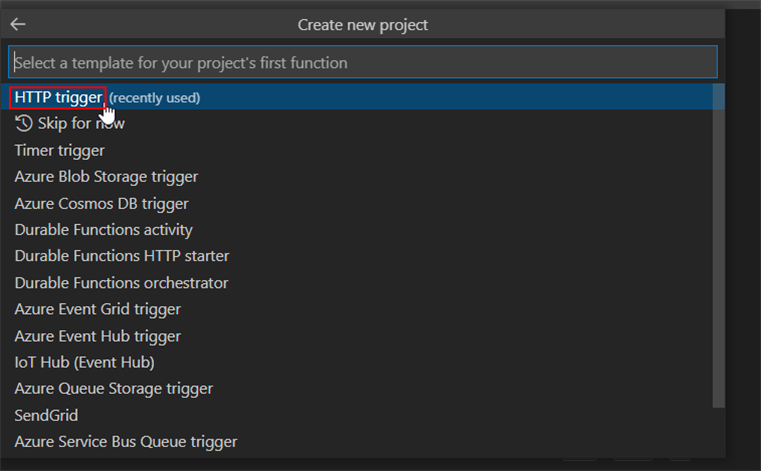Choose Durable Functions orchestrator
This screenshot has width=761, height=471.
(x=121, y=283)
